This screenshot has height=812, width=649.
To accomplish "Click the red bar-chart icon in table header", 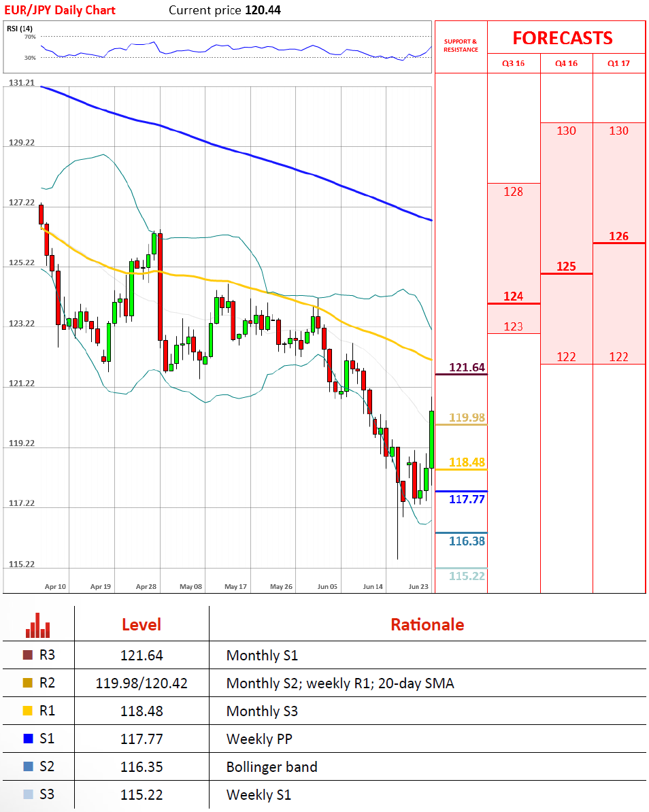I will pyautogui.click(x=38, y=625).
